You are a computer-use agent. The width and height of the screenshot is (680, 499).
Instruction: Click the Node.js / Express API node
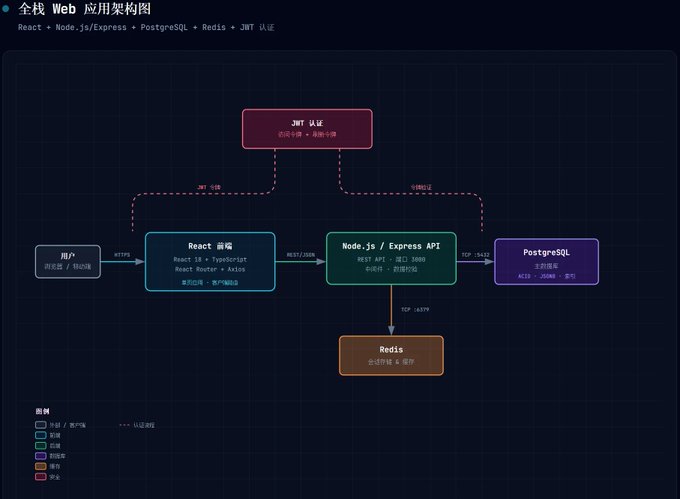(391, 258)
